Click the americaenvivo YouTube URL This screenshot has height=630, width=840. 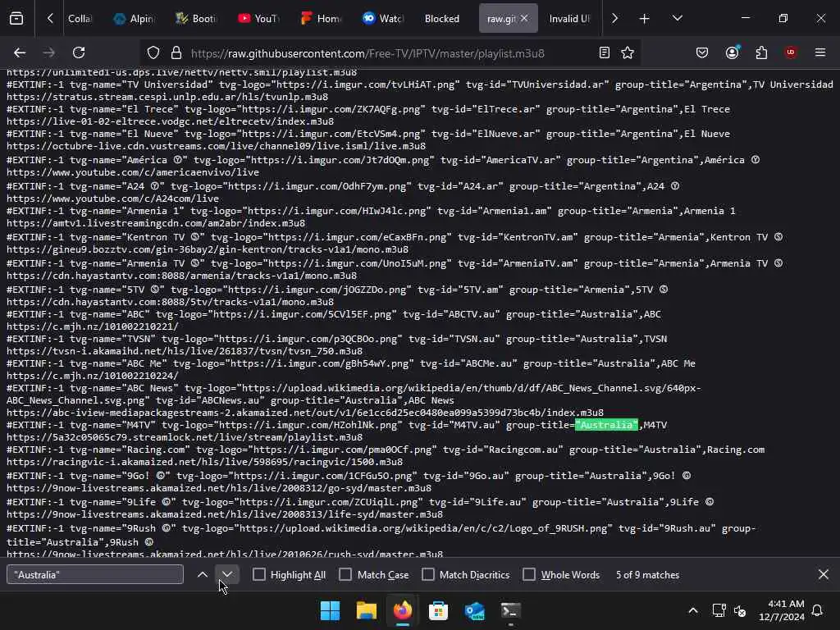(133, 172)
